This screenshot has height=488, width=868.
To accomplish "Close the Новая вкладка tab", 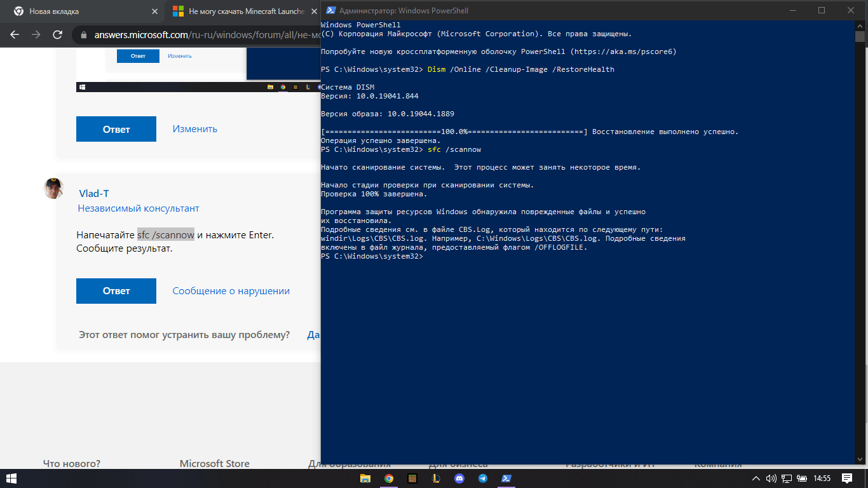I will pyautogui.click(x=155, y=11).
